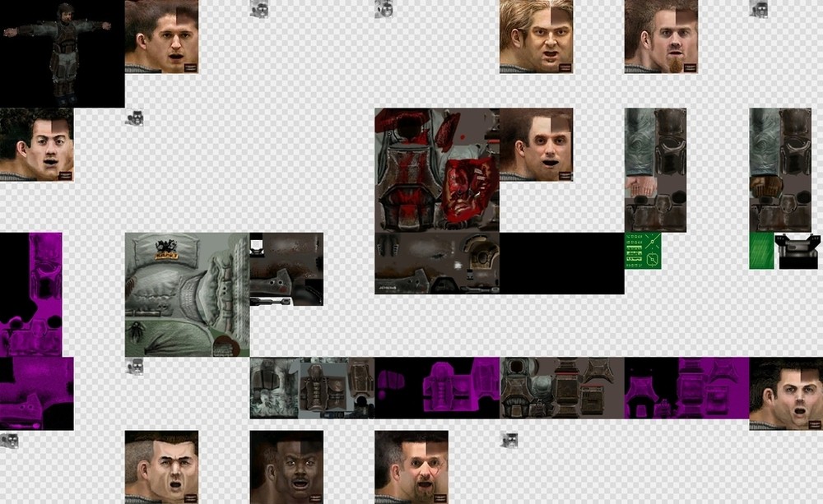Screen dimensions: 823x504
Task: Select the dark-skinned face texture
Action: tap(286, 466)
